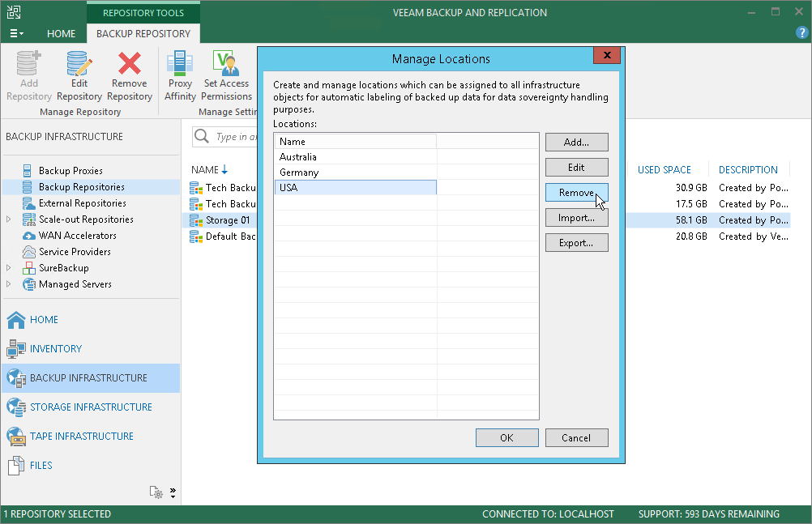Sort repositories by Description column
The height and width of the screenshot is (524, 812).
(x=748, y=170)
